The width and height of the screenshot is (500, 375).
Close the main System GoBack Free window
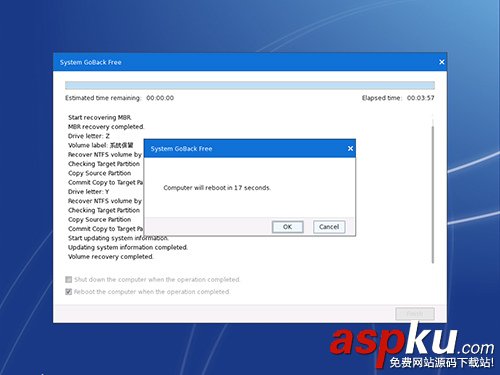tap(442, 62)
